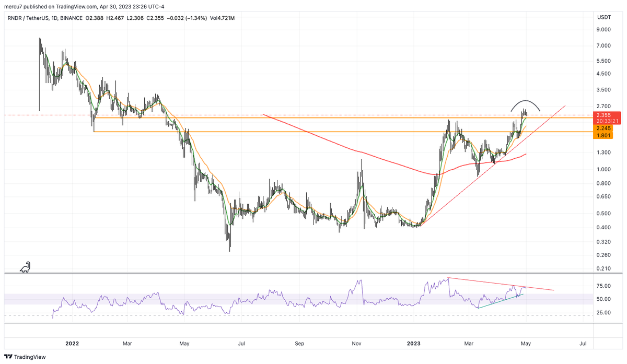Viewport: 627px width, 364px height.
Task: Click the Sep date axis label
Action: click(299, 344)
